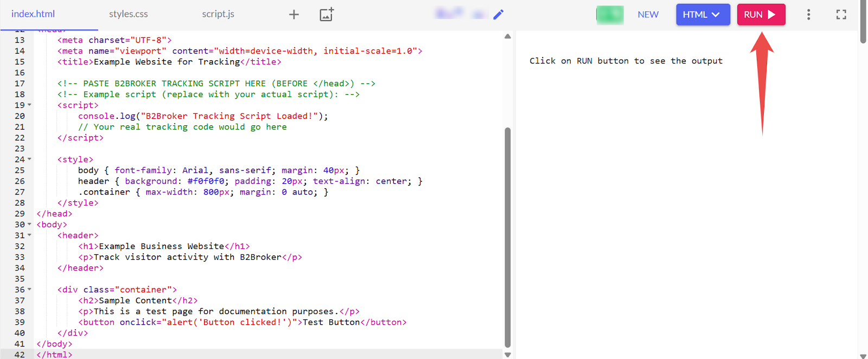Add a new file with the plus icon

coord(293,15)
